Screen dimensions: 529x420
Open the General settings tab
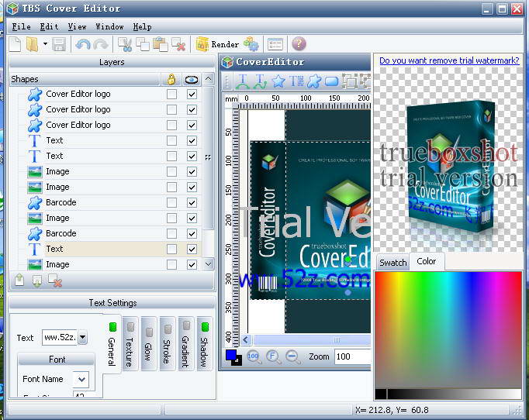point(112,345)
